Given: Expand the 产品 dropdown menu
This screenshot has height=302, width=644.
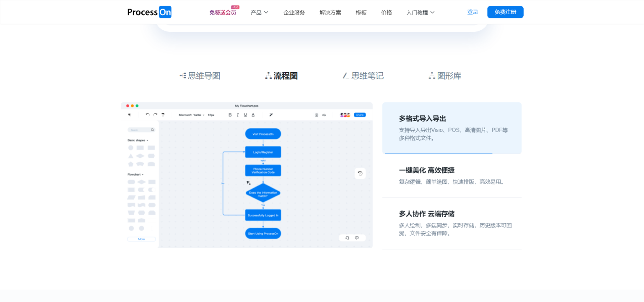Looking at the screenshot, I should (x=259, y=13).
